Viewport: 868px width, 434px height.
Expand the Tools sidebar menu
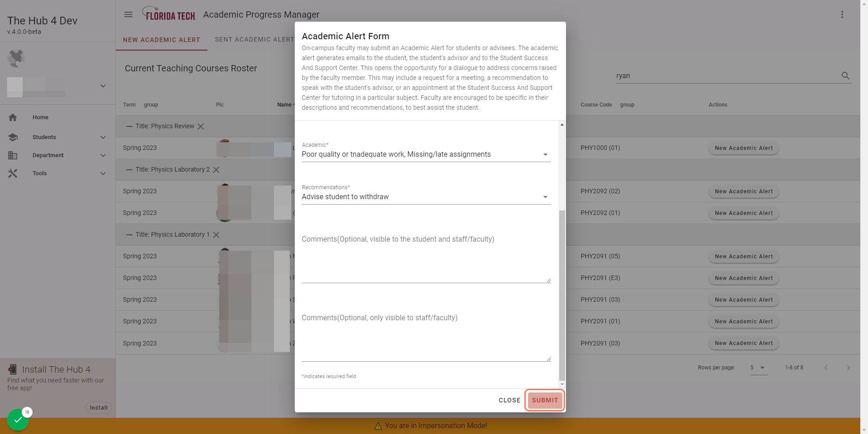pyautogui.click(x=103, y=173)
